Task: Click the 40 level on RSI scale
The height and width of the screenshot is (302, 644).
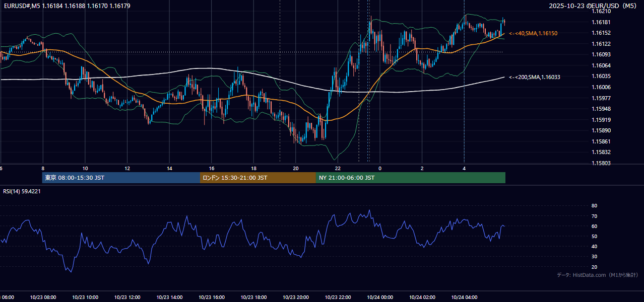Action: click(594, 246)
